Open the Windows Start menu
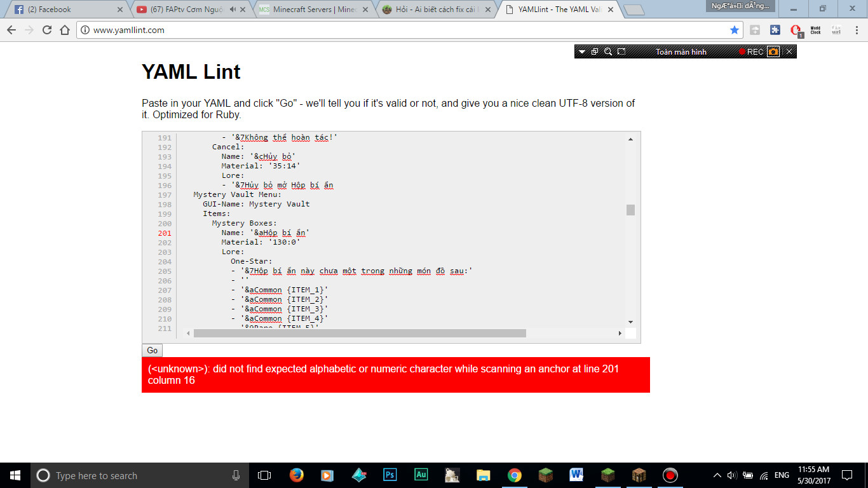The image size is (868, 488). pyautogui.click(x=15, y=475)
